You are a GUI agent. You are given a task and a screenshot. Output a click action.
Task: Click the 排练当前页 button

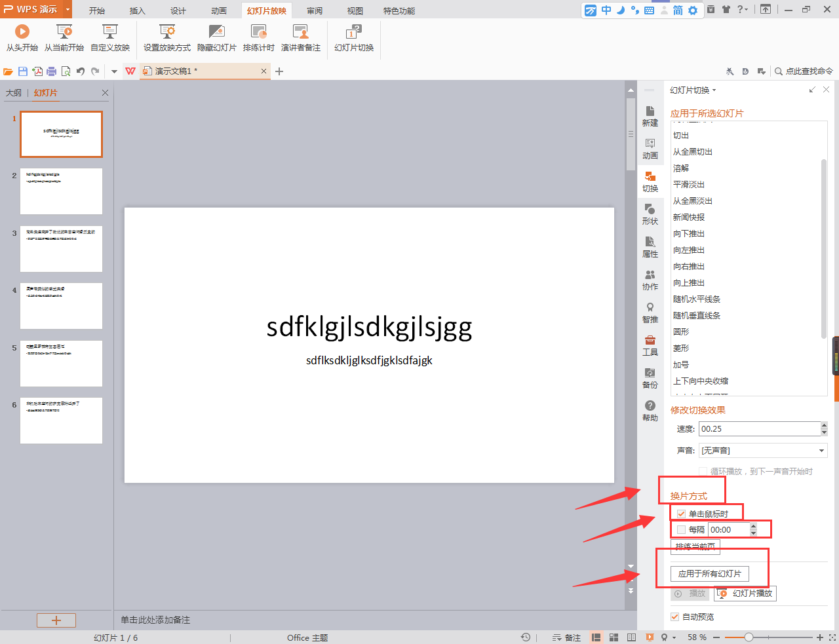tap(695, 546)
